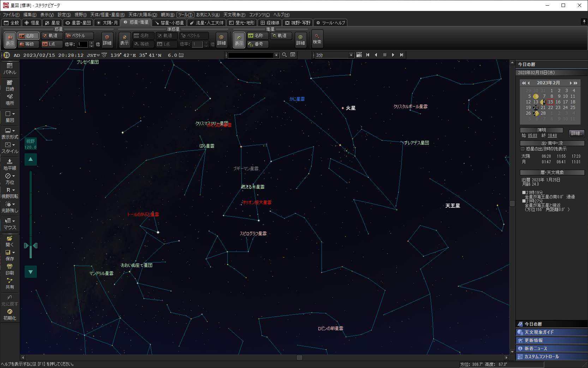588x368 pixels.
Task: Stop the time animation
Action: coord(385,55)
